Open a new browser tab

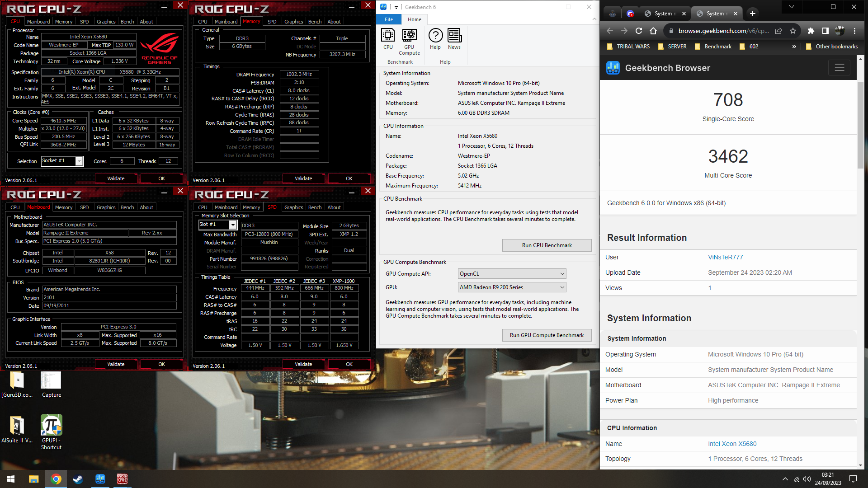click(x=753, y=14)
